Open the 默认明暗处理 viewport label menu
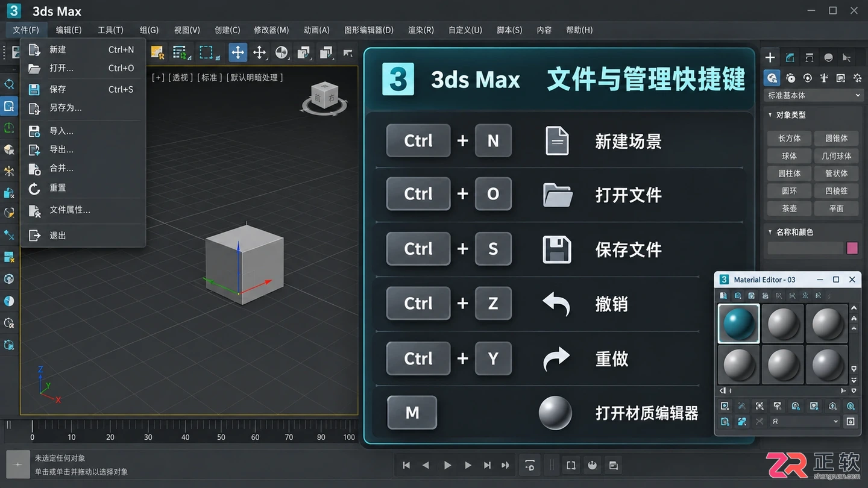The image size is (868, 488). pos(254,78)
